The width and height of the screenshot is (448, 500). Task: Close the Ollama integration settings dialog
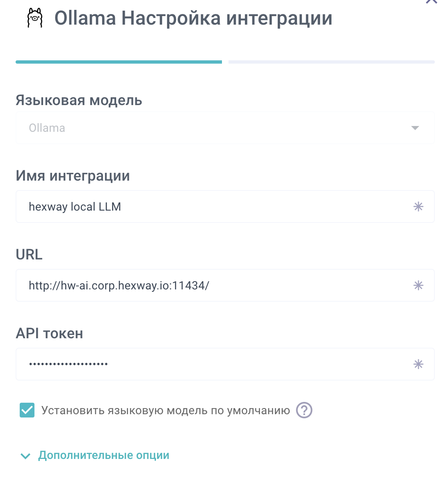pos(431,1)
